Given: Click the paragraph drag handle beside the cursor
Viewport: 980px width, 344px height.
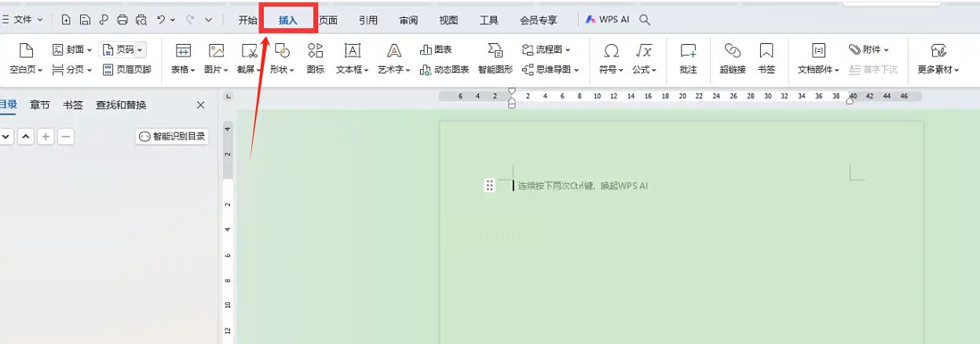Looking at the screenshot, I should (x=489, y=185).
